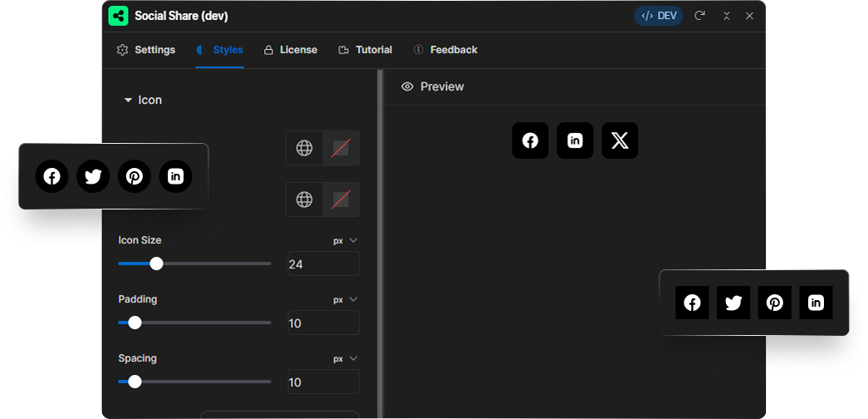The image size is (868, 419).
Task: Click the green Social Share app logo
Action: 119,16
